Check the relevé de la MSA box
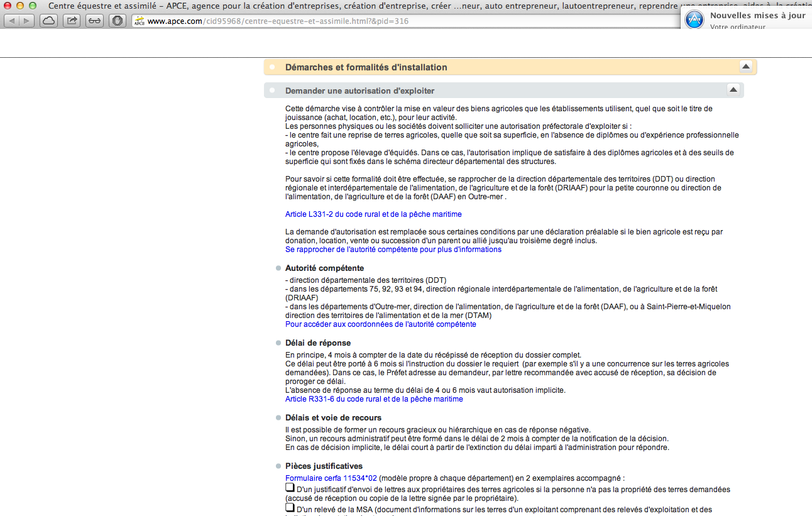 [x=290, y=507]
